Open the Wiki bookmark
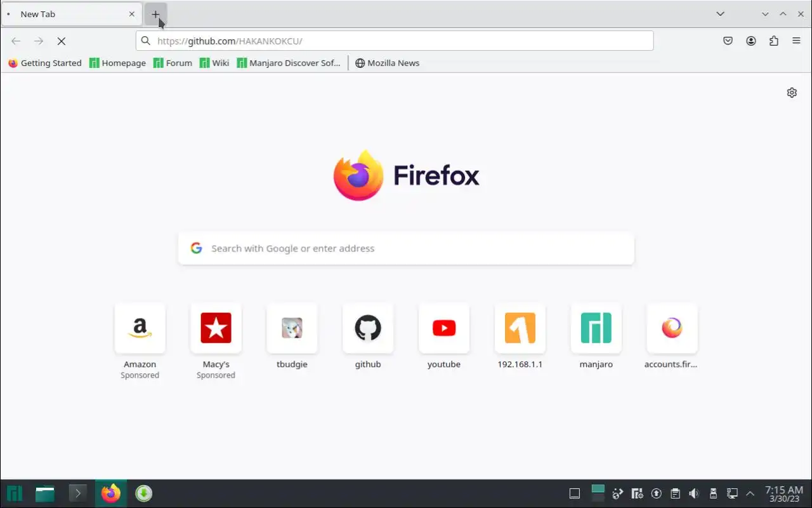Viewport: 812px width, 508px height. pyautogui.click(x=214, y=63)
